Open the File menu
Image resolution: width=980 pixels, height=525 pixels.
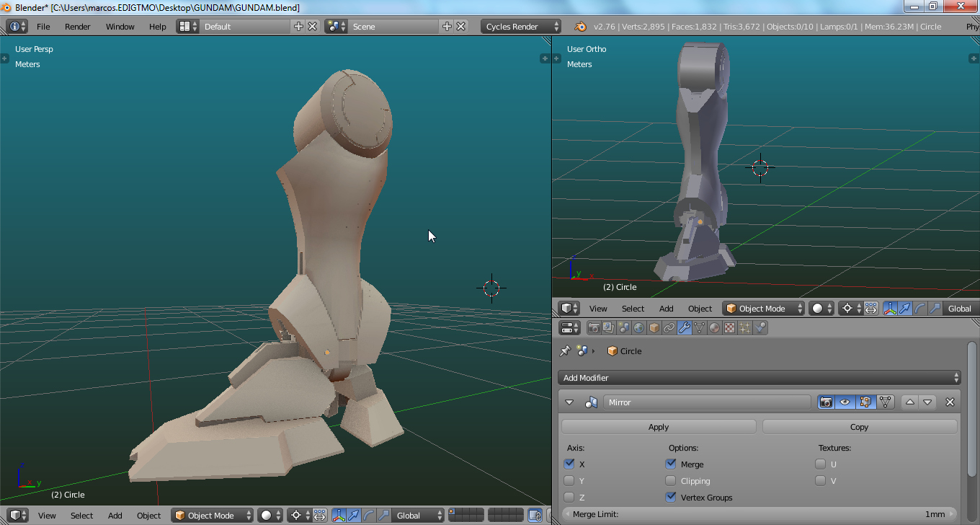point(43,27)
